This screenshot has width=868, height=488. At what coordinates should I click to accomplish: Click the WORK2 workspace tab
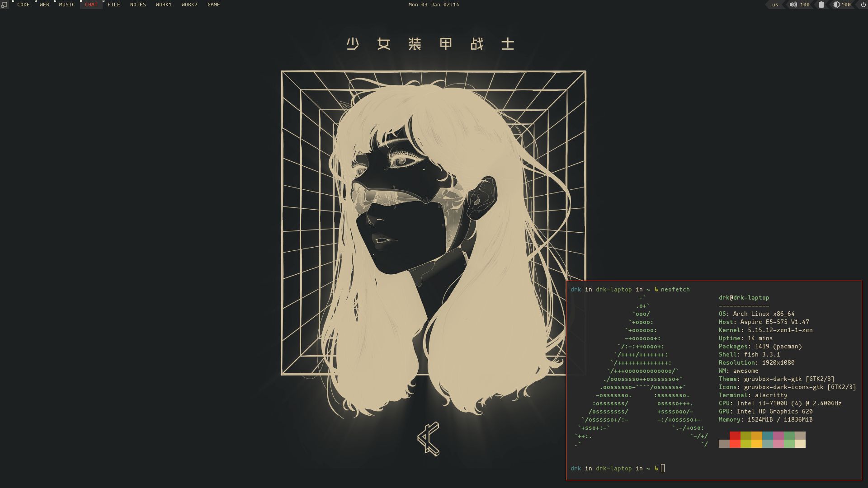[x=189, y=4]
